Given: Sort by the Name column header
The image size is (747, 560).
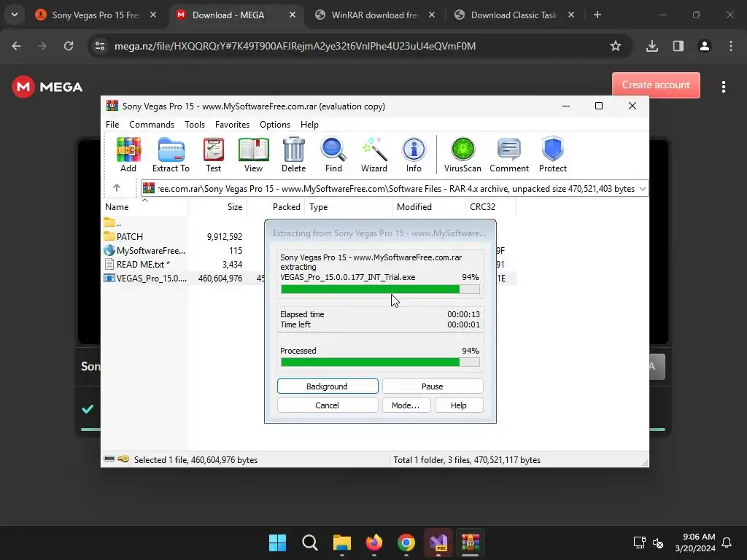Looking at the screenshot, I should (x=145, y=206).
